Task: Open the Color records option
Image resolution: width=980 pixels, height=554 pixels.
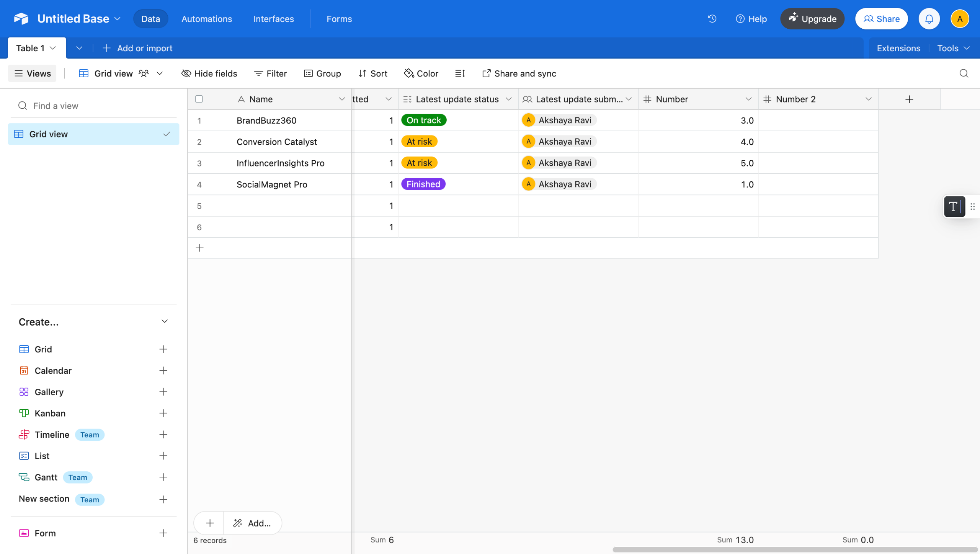Action: point(421,73)
